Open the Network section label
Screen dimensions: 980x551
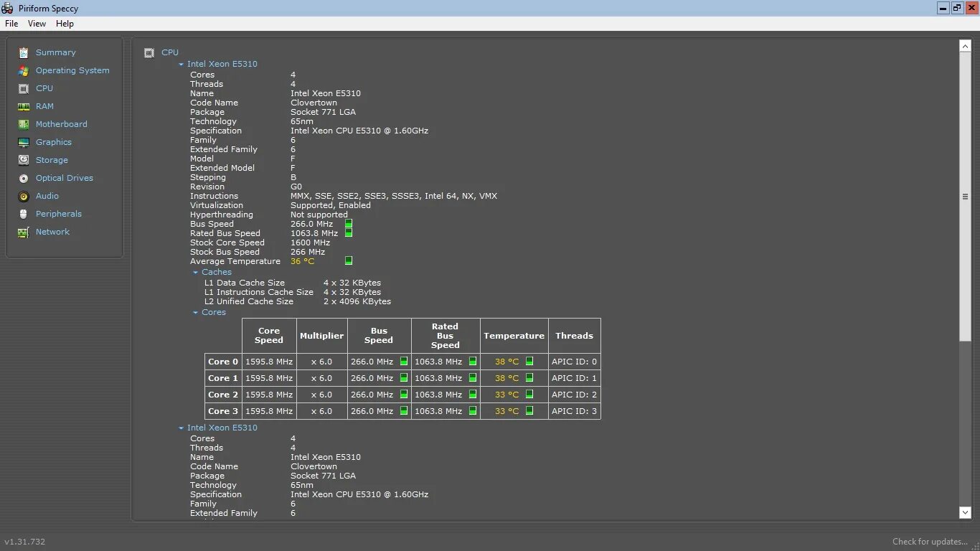pyautogui.click(x=53, y=232)
